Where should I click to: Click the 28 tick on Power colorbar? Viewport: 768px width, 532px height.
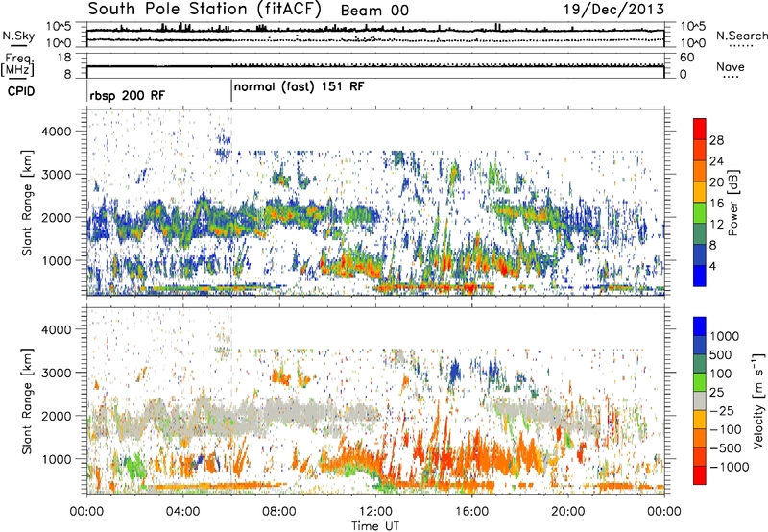716,140
